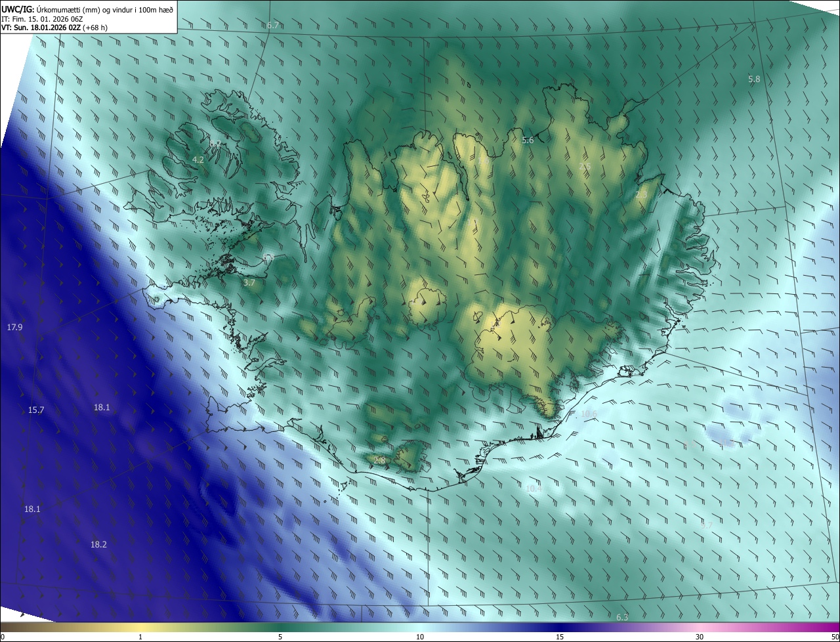Click the 9.7 value label on the map
840x642 pixels.
pos(706,525)
